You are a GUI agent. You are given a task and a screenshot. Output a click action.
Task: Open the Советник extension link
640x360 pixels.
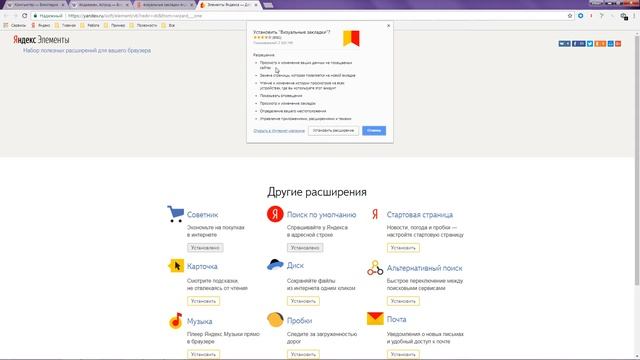[x=202, y=215]
